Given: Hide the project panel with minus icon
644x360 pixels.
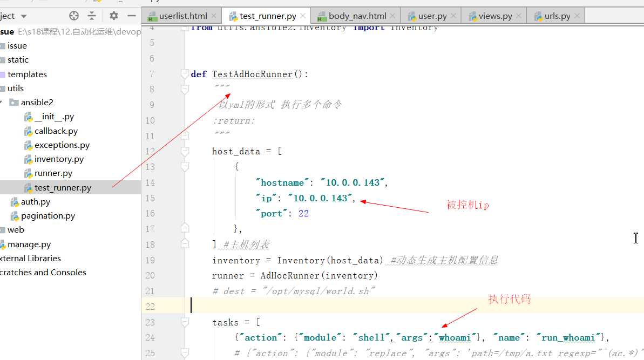Looking at the screenshot, I should 131,16.
